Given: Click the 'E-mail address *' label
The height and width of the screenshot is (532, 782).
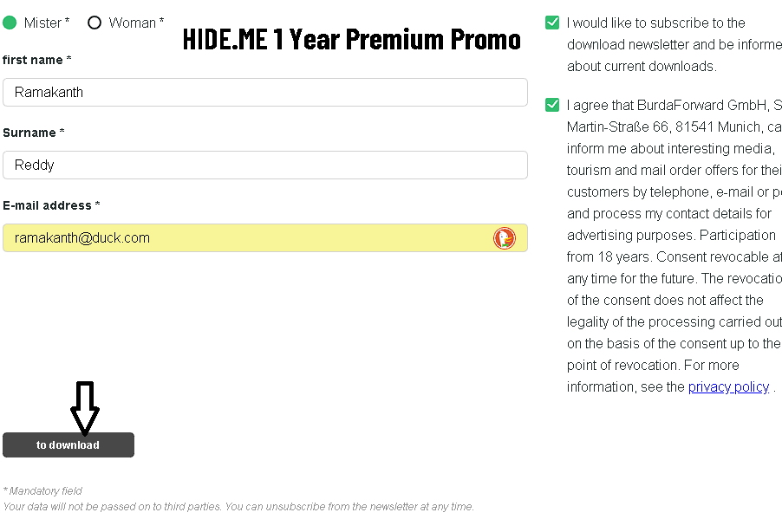Looking at the screenshot, I should tap(51, 205).
